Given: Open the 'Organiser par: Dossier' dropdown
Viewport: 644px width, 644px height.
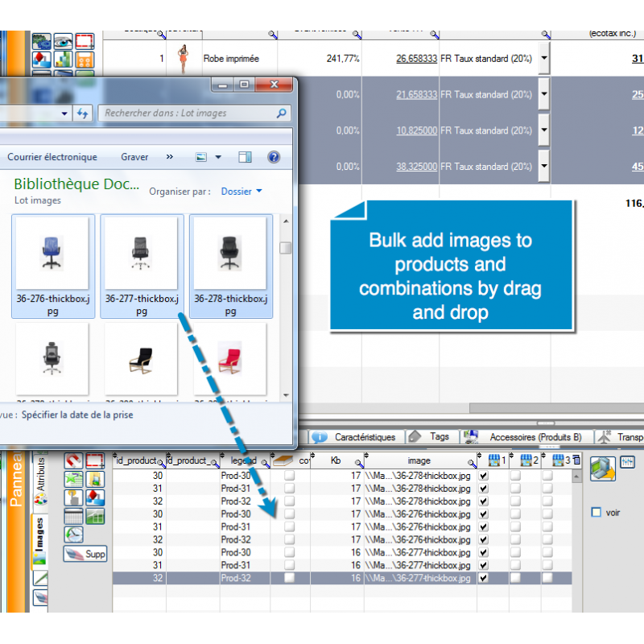Looking at the screenshot, I should pyautogui.click(x=242, y=192).
